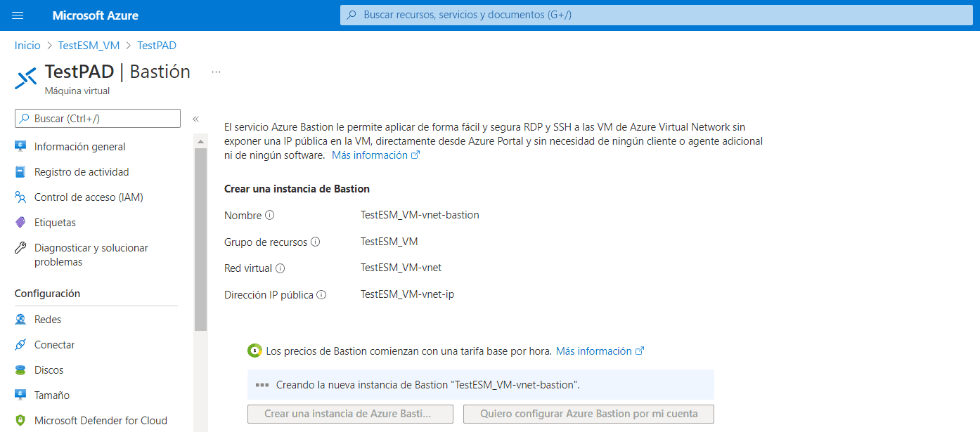Click the Tamaño monitor icon
Screen dimensions: 980x432
pos(20,395)
